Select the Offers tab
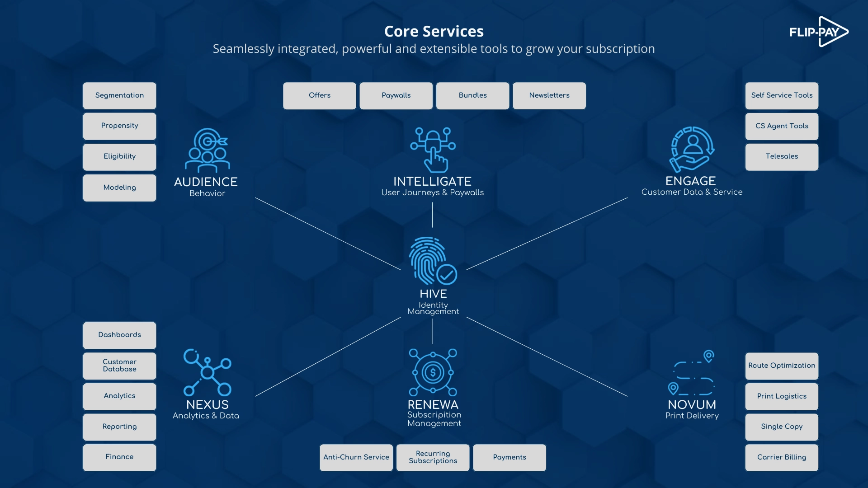 (x=320, y=95)
